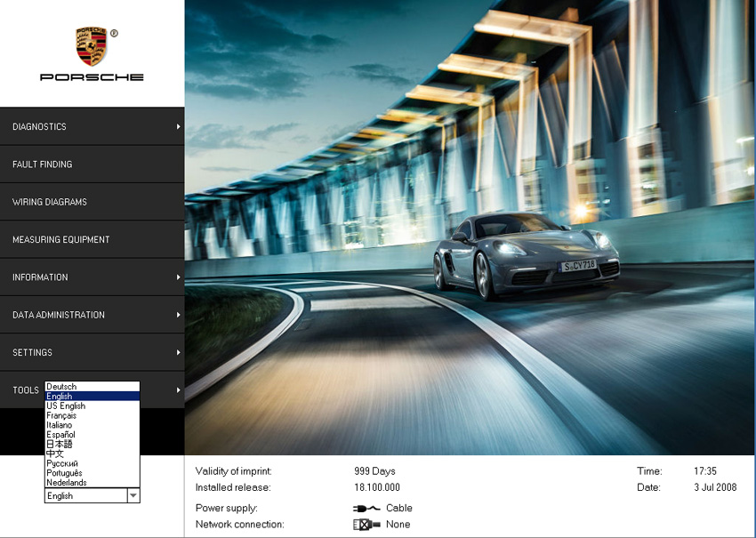
Task: Click the language dropdown arrow
Action: tap(133, 495)
